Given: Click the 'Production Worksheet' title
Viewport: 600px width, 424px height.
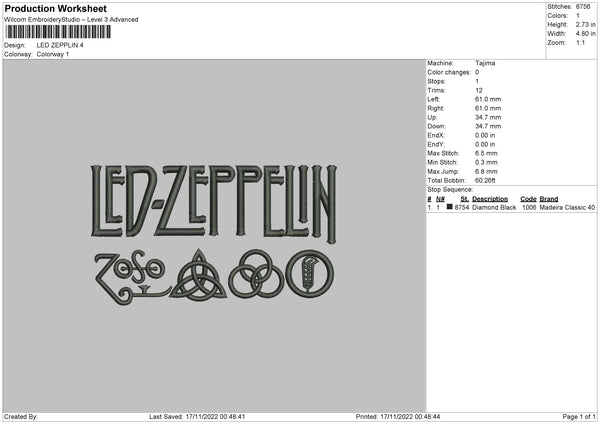Looking at the screenshot, I should [55, 8].
